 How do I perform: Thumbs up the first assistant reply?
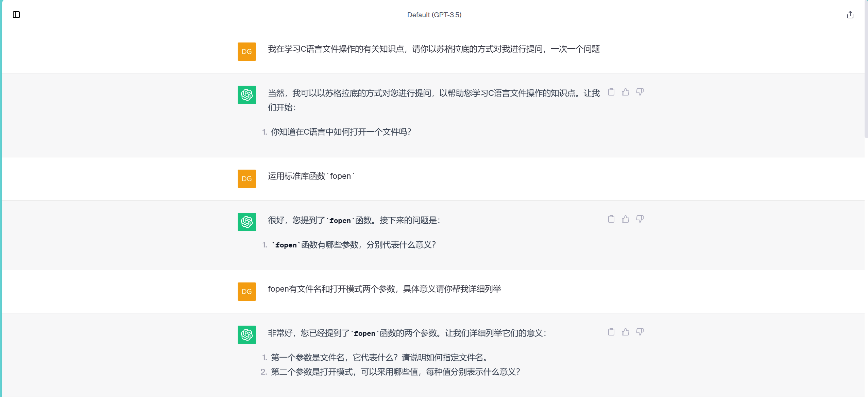coord(625,92)
